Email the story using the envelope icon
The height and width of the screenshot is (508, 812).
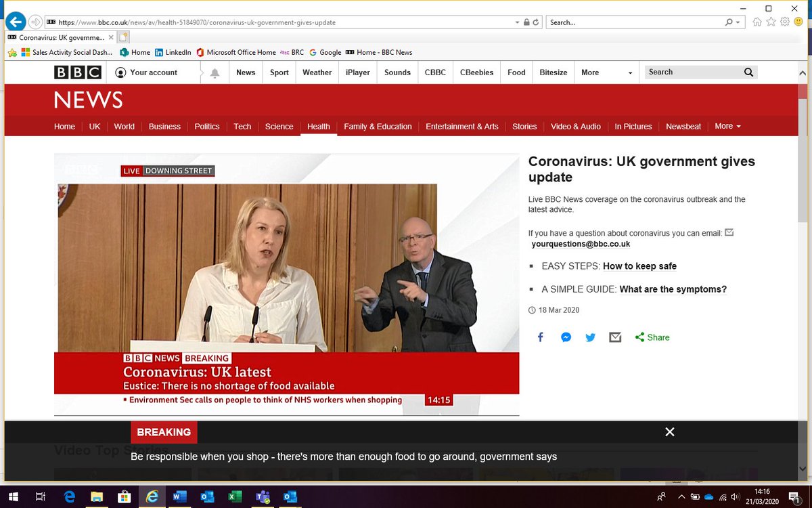point(615,337)
